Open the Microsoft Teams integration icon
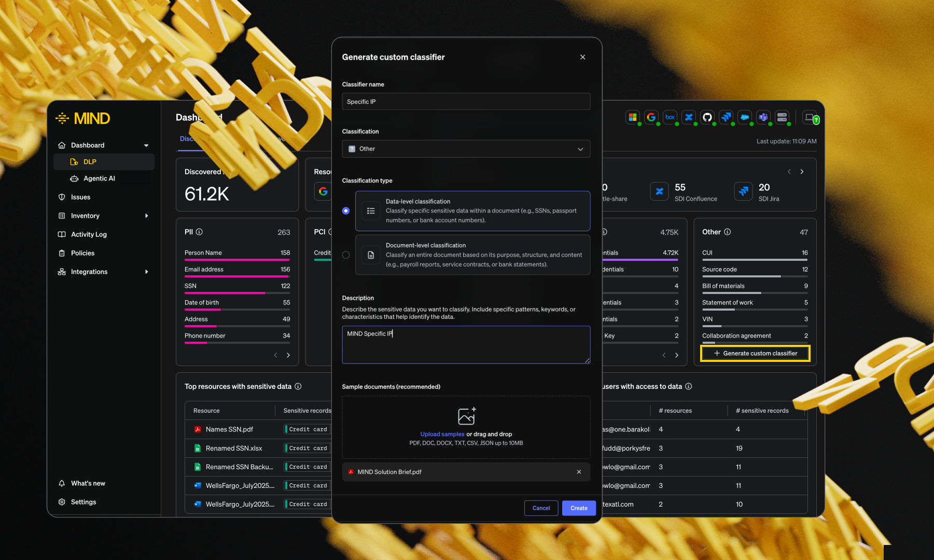This screenshot has height=560, width=934. [763, 117]
